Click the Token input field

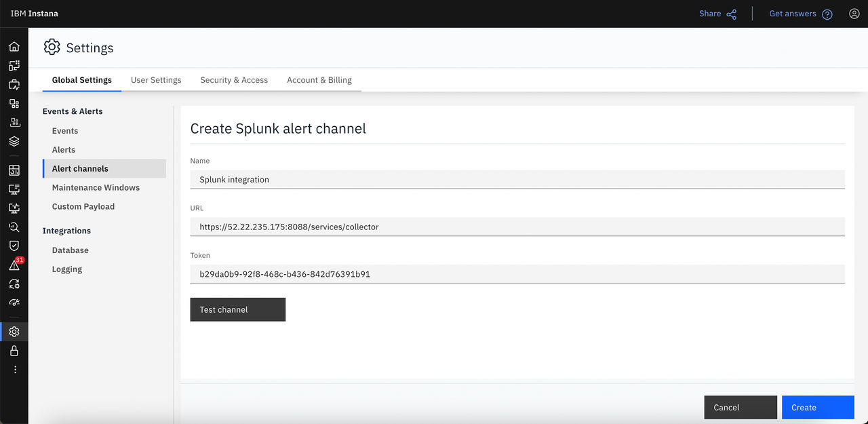click(x=517, y=274)
